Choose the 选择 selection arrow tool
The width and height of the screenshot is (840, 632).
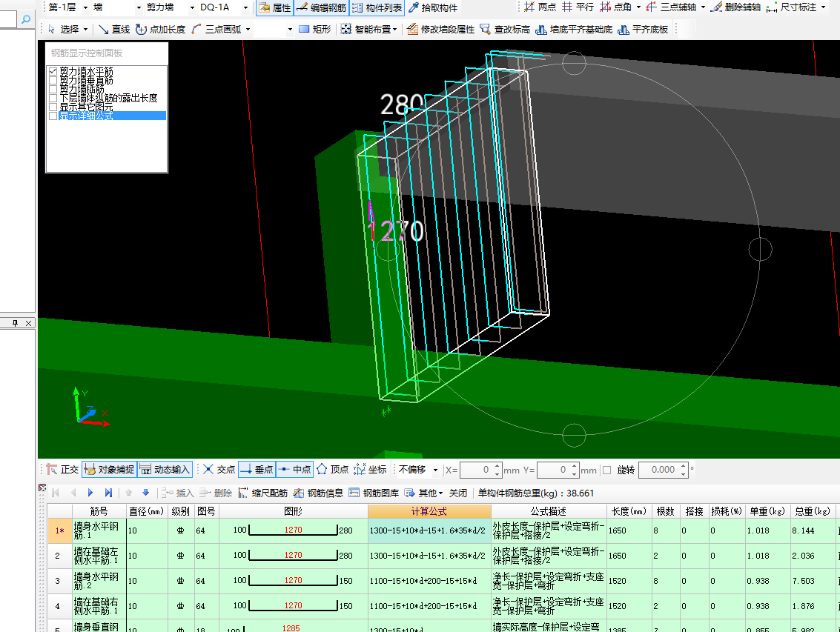(64, 29)
